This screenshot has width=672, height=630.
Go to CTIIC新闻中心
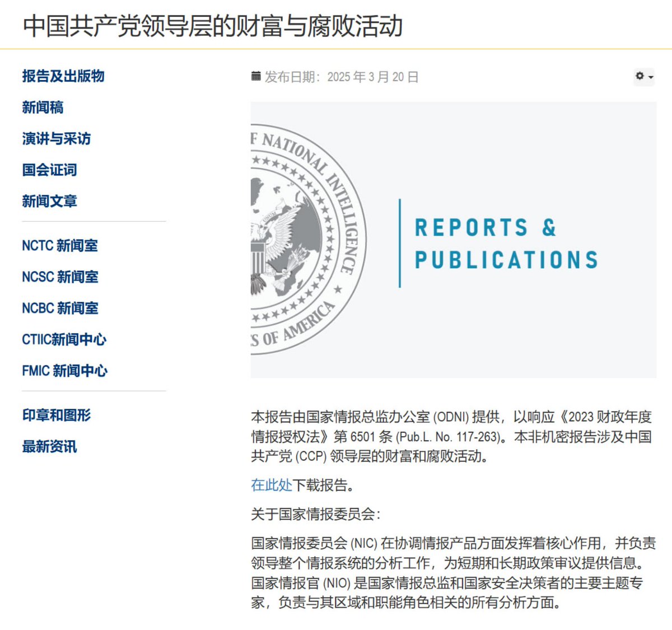point(64,340)
